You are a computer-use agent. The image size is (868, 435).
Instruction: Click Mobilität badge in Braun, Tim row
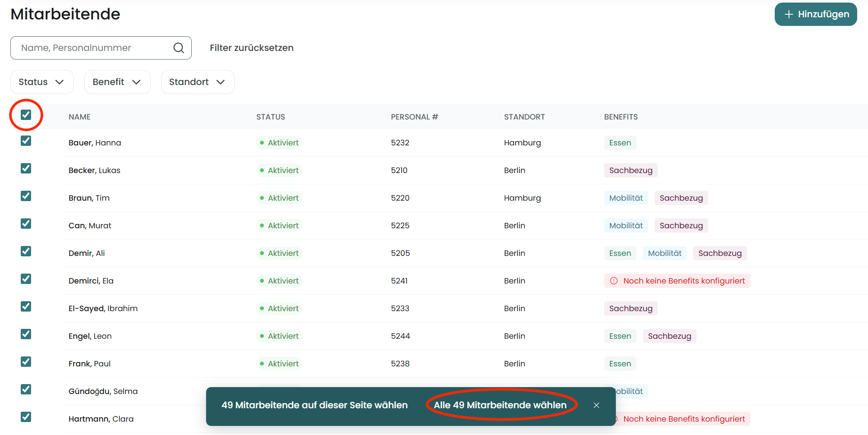click(x=626, y=198)
